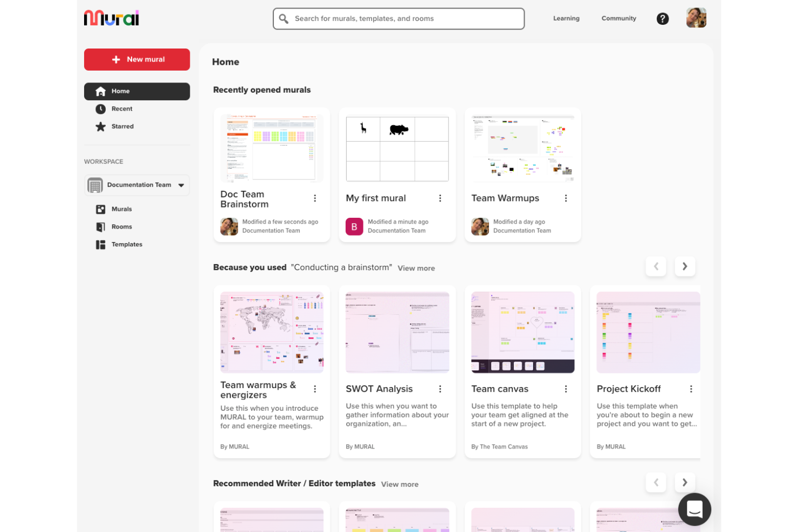Click the owner avatar on Team Warmups

(480, 226)
